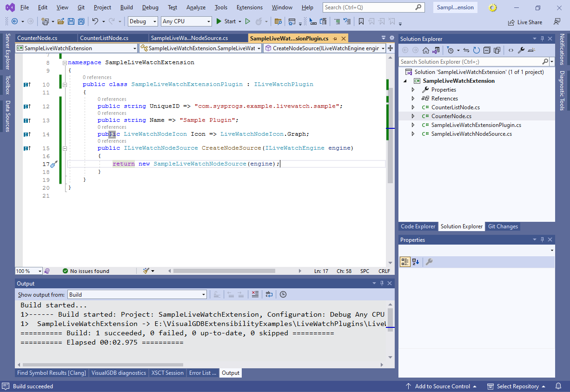Open the Debug configuration dropdown

pyautogui.click(x=144, y=21)
